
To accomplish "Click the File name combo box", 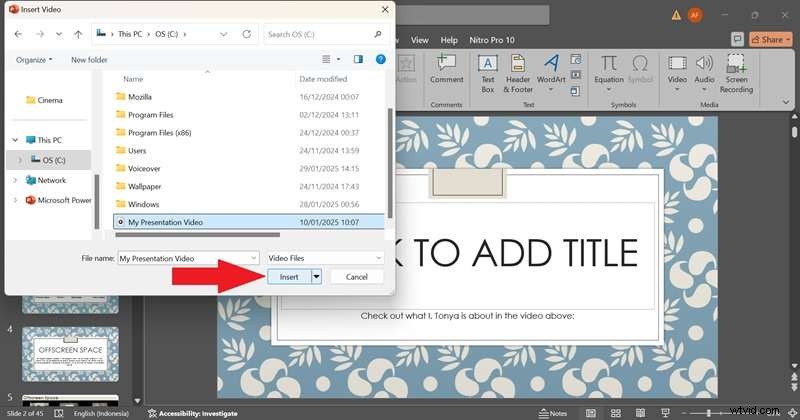I will point(188,258).
